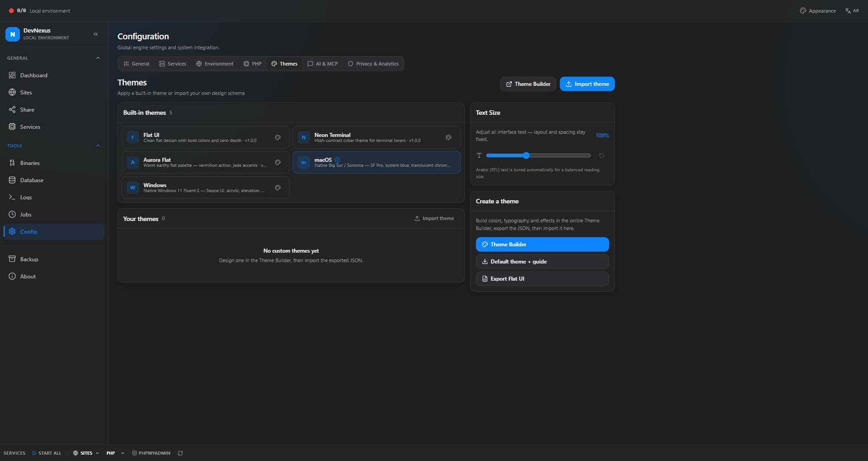
Task: Open Theme Builder from the page header
Action: click(528, 84)
